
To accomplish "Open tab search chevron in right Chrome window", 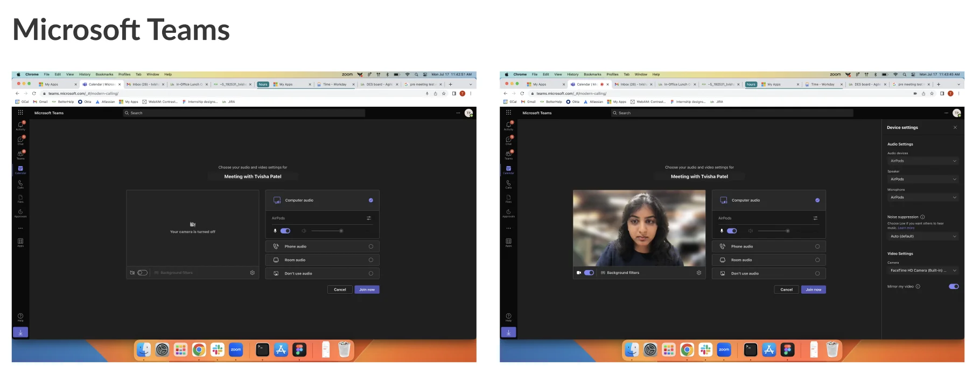I will [x=958, y=84].
